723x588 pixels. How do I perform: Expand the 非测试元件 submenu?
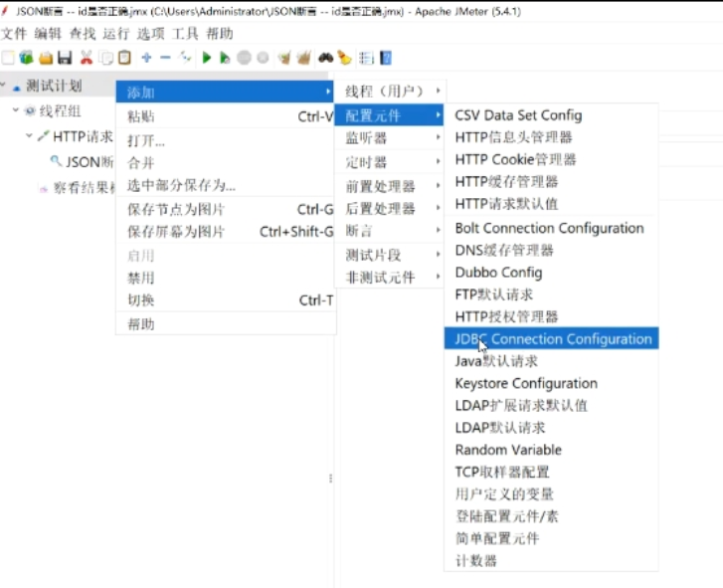(x=389, y=278)
